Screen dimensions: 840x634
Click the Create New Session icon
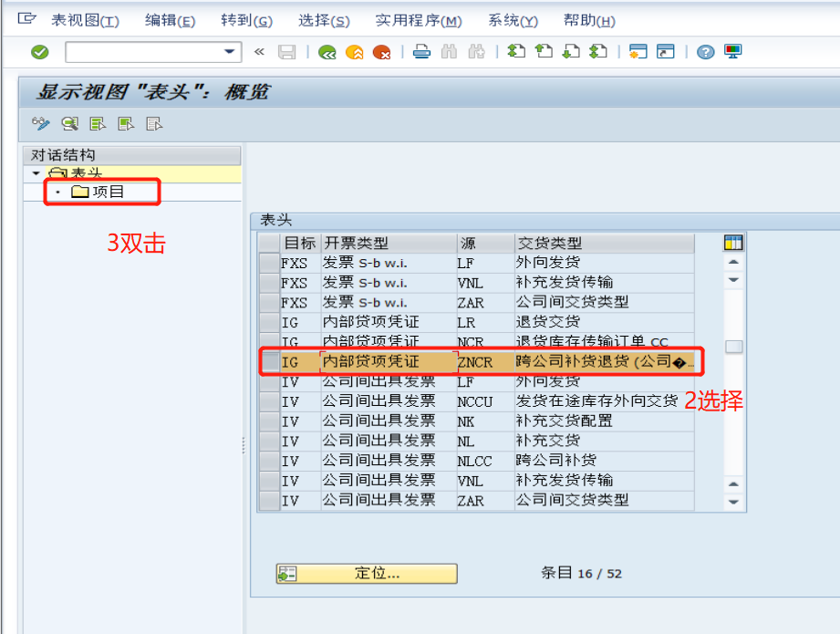coord(638,52)
